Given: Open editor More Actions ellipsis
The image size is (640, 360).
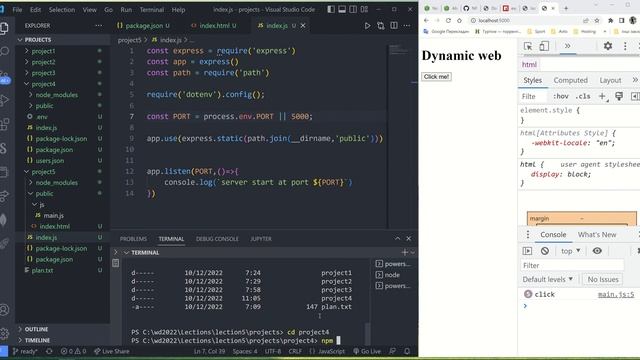Looking at the screenshot, I should 407,26.
